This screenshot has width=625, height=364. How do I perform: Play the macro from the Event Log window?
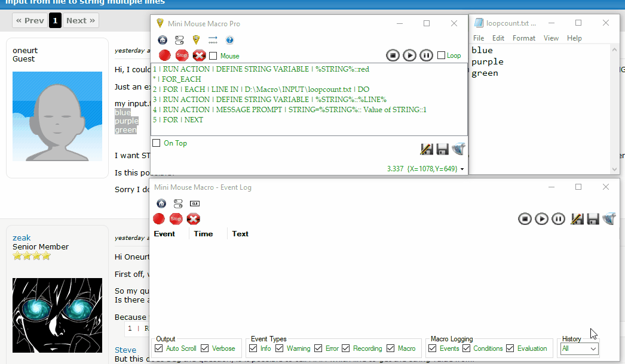(541, 218)
